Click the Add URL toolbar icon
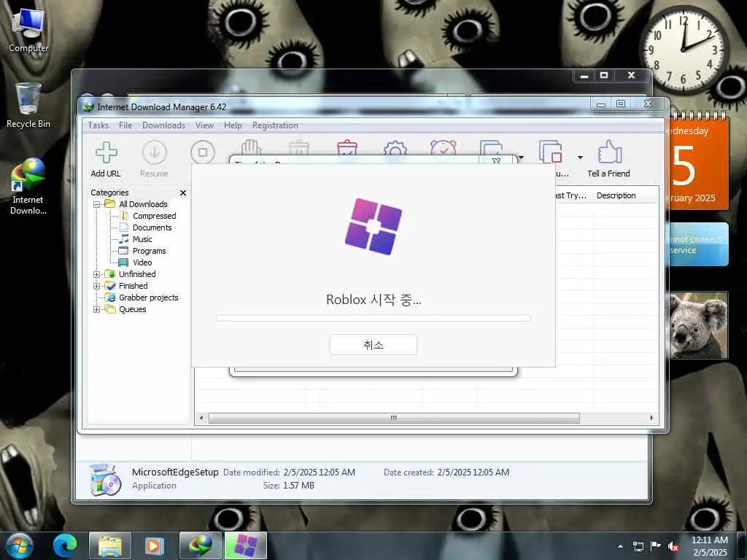747x560 pixels. tap(106, 153)
